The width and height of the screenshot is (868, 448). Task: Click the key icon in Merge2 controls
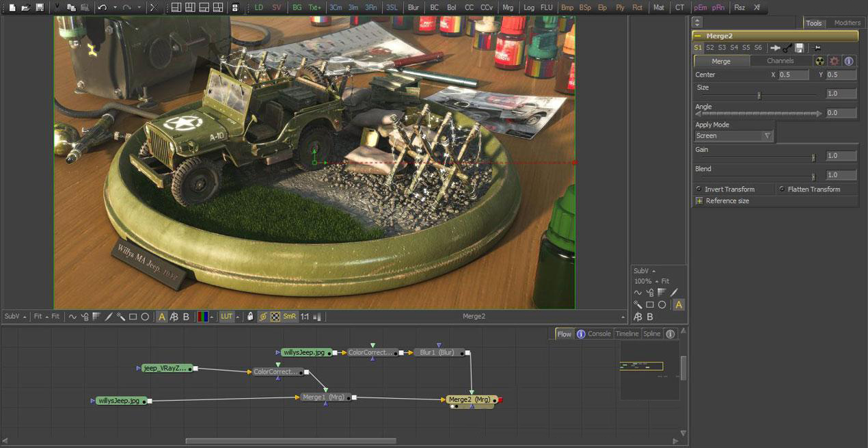(787, 48)
